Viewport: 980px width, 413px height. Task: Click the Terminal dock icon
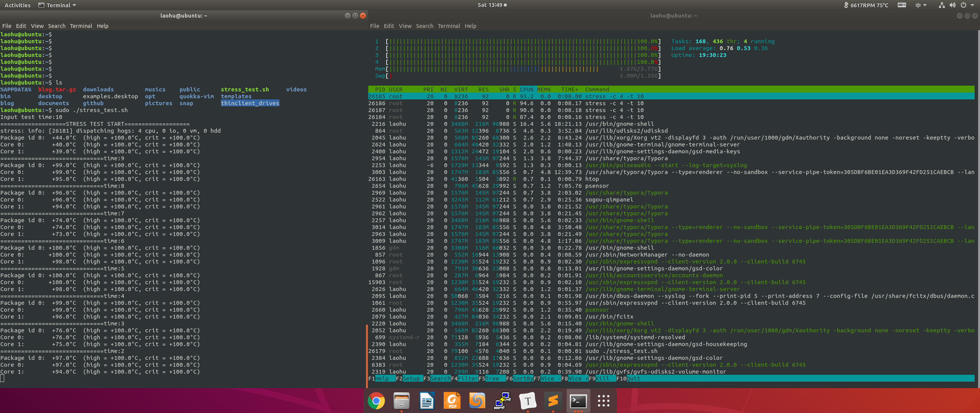(578, 401)
